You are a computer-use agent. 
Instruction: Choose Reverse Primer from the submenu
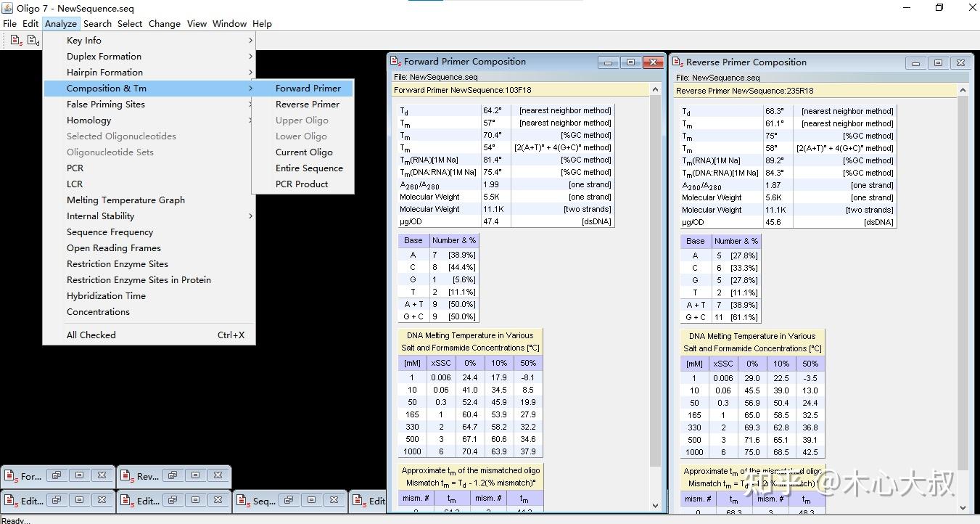pyautogui.click(x=302, y=105)
